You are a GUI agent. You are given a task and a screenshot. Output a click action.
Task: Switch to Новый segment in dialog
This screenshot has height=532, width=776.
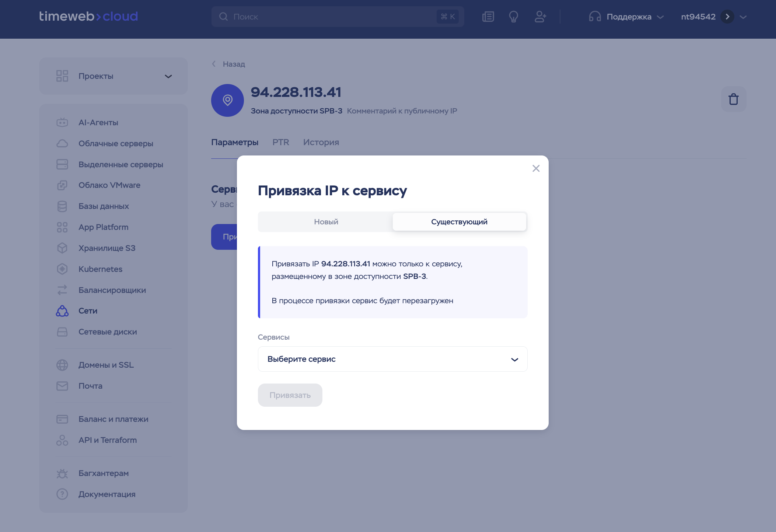[x=326, y=222]
